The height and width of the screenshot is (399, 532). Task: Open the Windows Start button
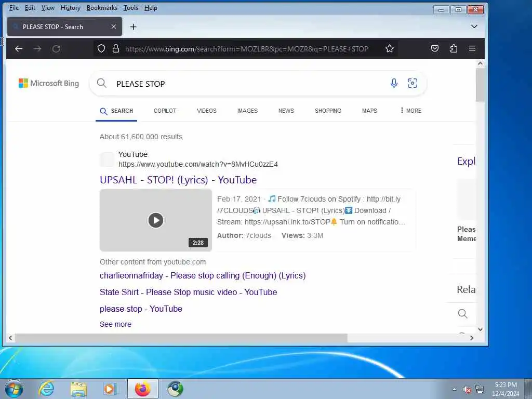tap(14, 389)
